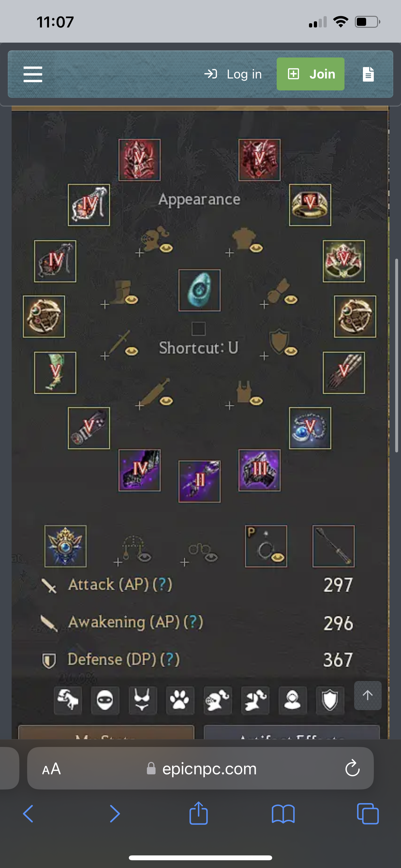Click the paw print pet icon
Viewport: 401px width, 868px height.
(x=180, y=700)
